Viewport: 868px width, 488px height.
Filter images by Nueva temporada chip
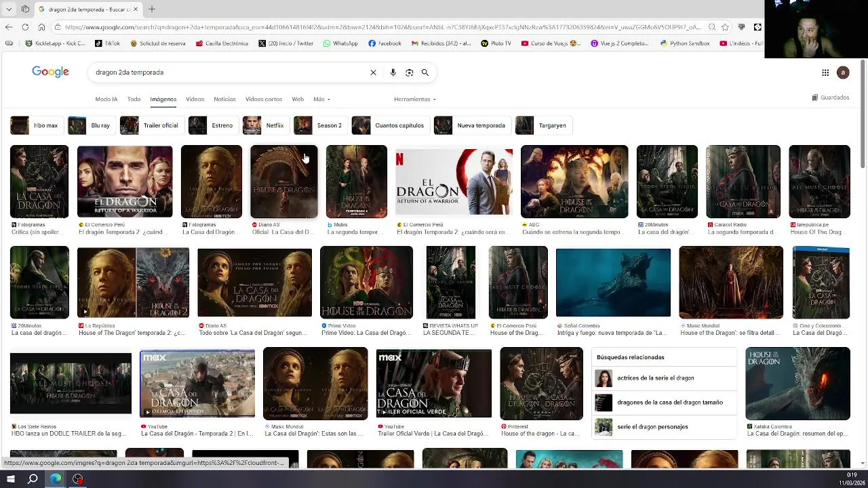(x=471, y=125)
